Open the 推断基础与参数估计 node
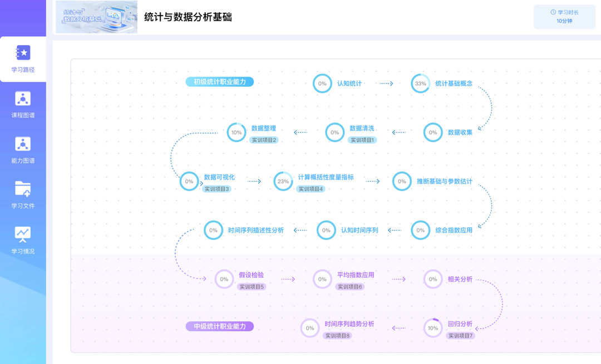601x364 pixels. tap(445, 181)
